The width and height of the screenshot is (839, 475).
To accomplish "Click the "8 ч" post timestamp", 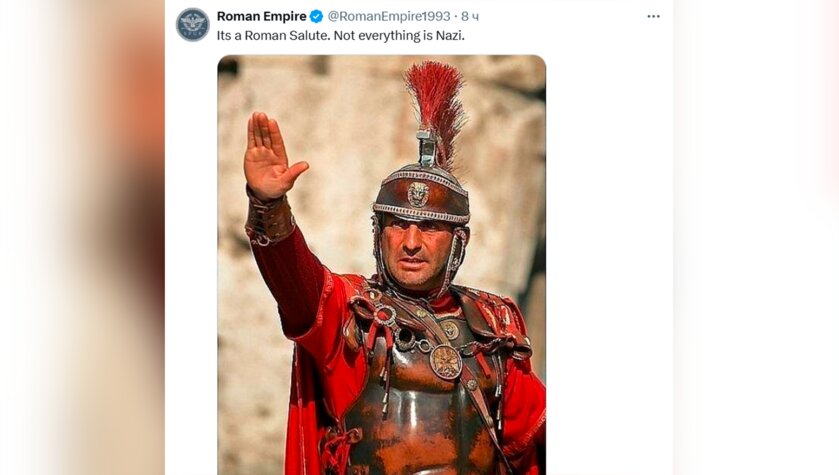I will 470,16.
